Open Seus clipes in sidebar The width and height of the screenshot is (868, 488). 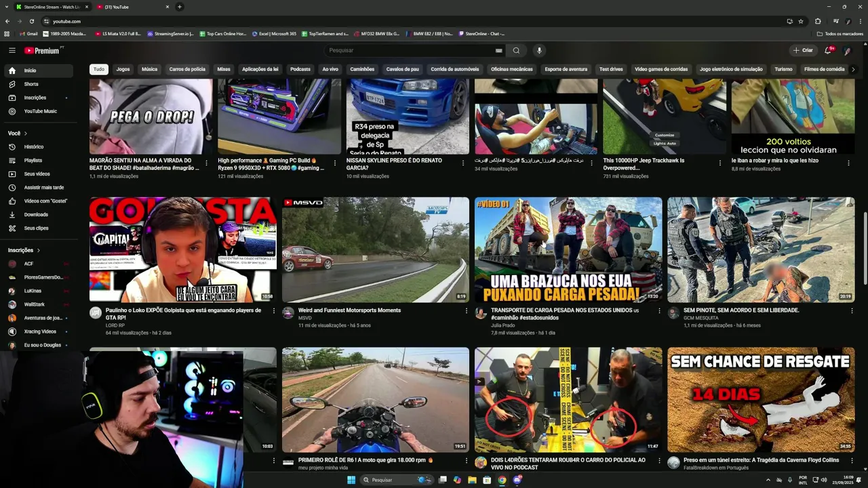37,228
